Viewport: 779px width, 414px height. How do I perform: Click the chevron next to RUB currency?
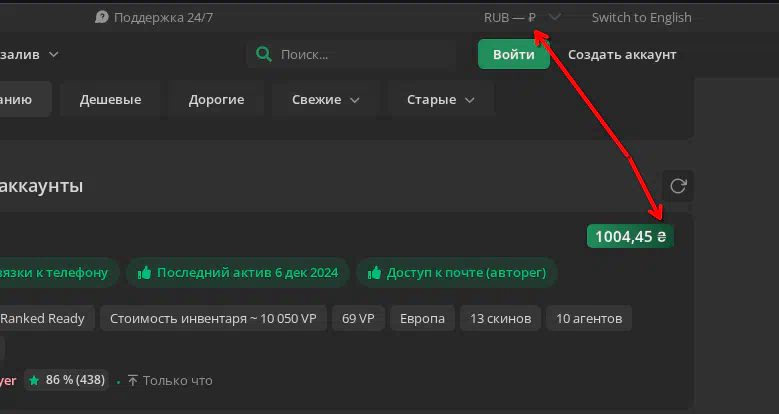click(554, 17)
